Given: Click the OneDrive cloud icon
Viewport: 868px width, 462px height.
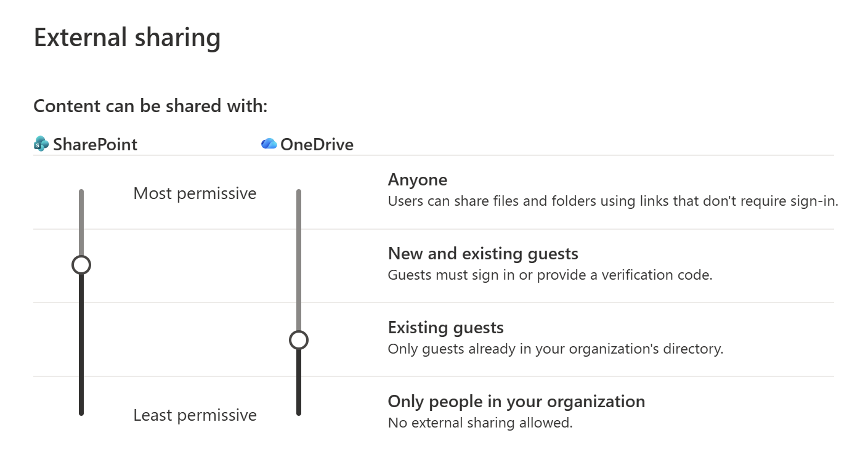Looking at the screenshot, I should (269, 144).
